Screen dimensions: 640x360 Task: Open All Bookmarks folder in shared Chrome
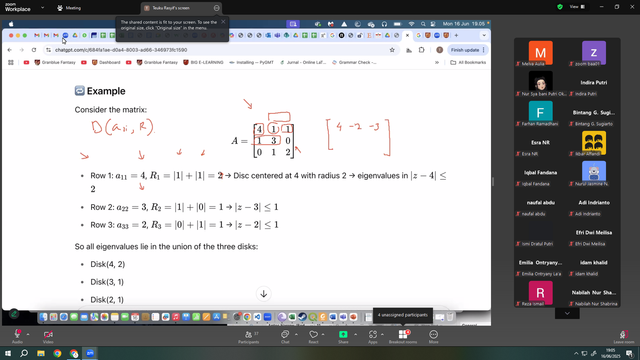468,62
